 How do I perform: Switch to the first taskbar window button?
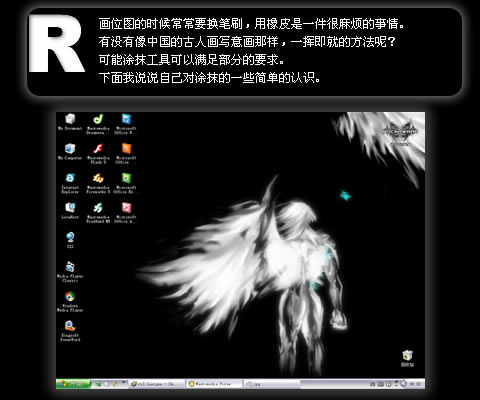tap(157, 384)
